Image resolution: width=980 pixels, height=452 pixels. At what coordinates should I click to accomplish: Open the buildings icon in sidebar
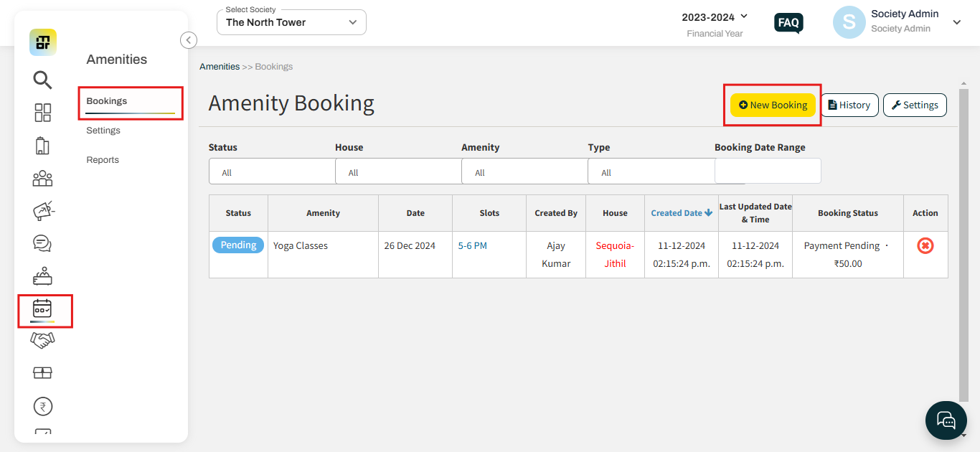tap(43, 146)
